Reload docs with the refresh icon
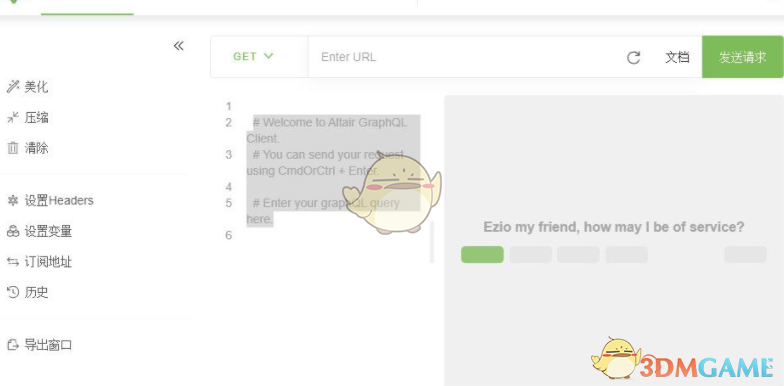The image size is (784, 386). (634, 58)
